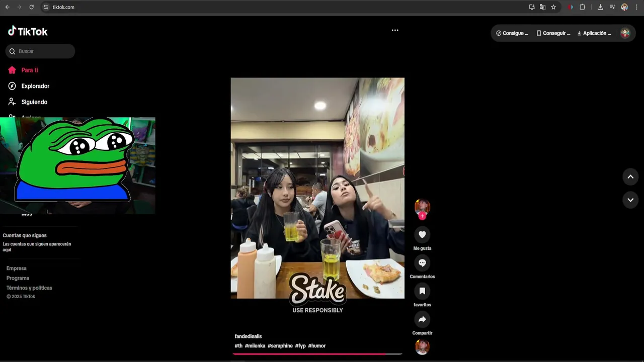
Task: Open Compartir with the share arrow icon
Action: [x=422, y=319]
